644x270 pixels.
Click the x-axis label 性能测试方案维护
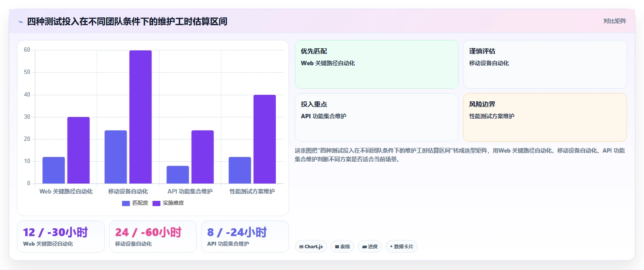coord(252,191)
